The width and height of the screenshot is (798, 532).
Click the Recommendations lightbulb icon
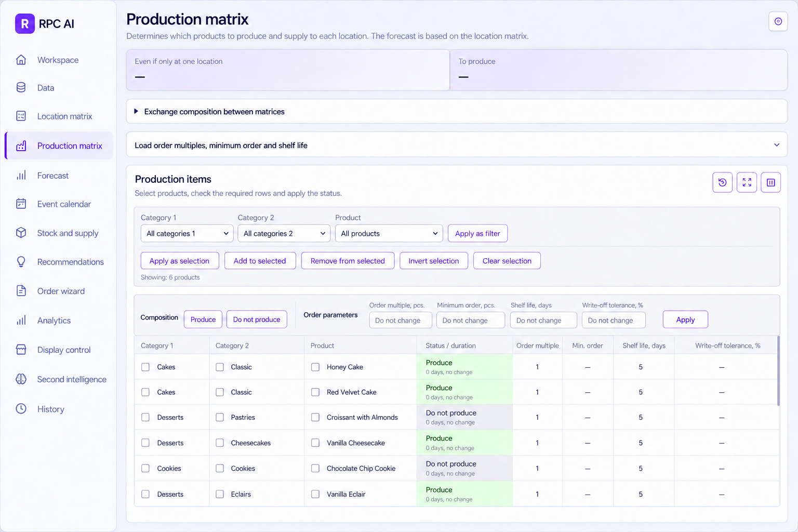click(21, 261)
